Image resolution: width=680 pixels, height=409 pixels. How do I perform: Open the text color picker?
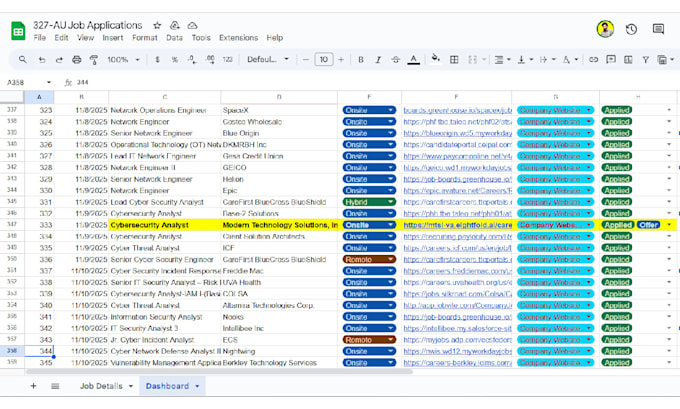pyautogui.click(x=414, y=59)
